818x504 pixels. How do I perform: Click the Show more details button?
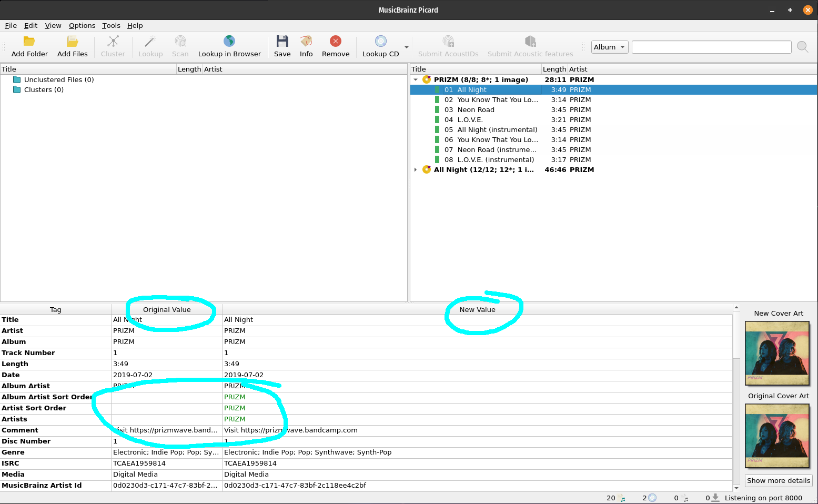778,480
